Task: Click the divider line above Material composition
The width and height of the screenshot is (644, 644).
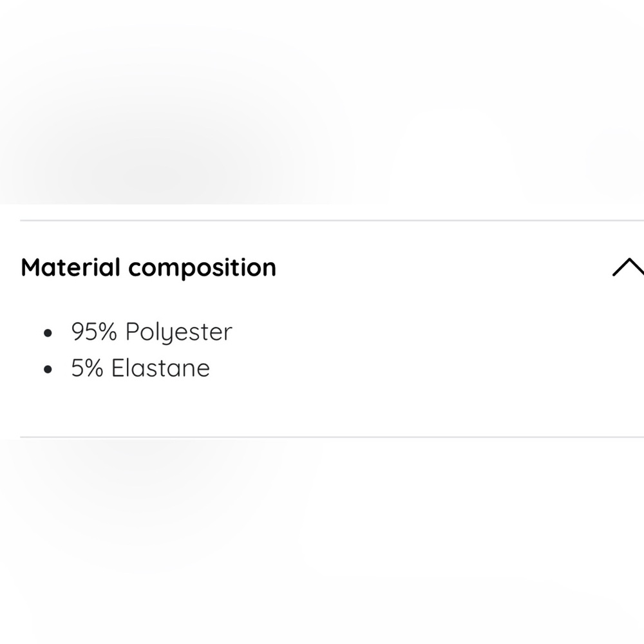Action: (x=332, y=220)
